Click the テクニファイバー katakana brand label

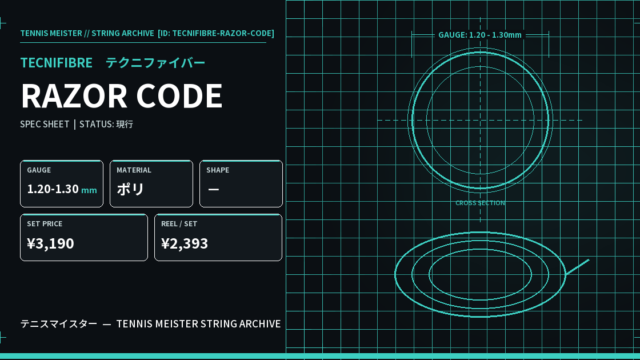point(155,63)
